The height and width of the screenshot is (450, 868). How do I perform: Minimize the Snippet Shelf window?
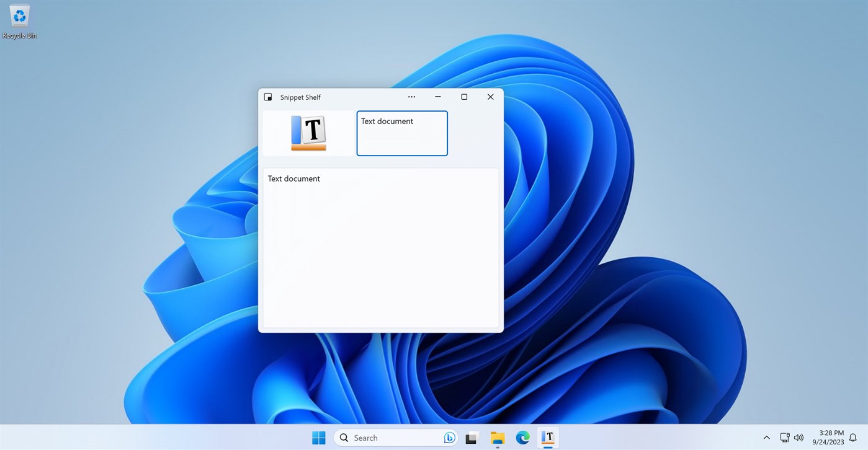point(438,97)
